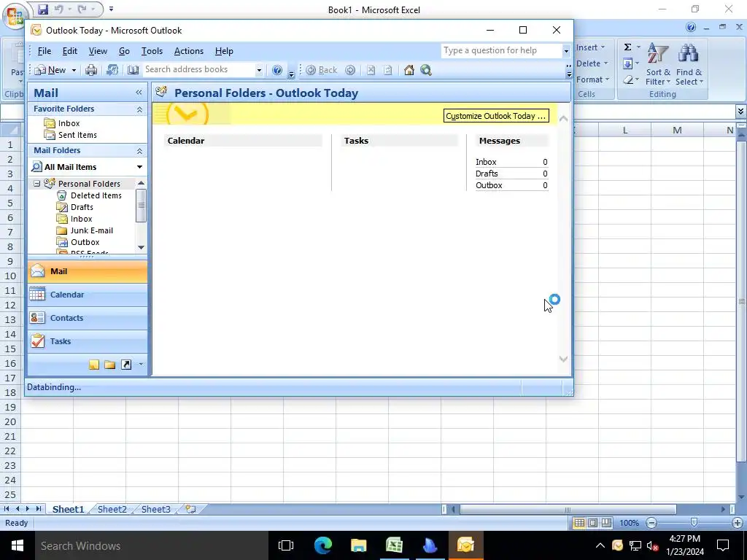Click the Excel taskbar icon

tap(394, 545)
